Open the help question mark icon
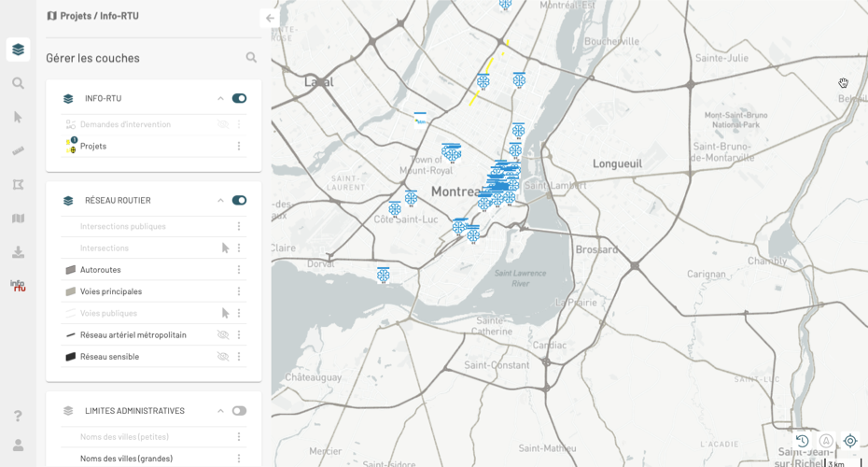The height and width of the screenshot is (467, 868). (x=18, y=416)
